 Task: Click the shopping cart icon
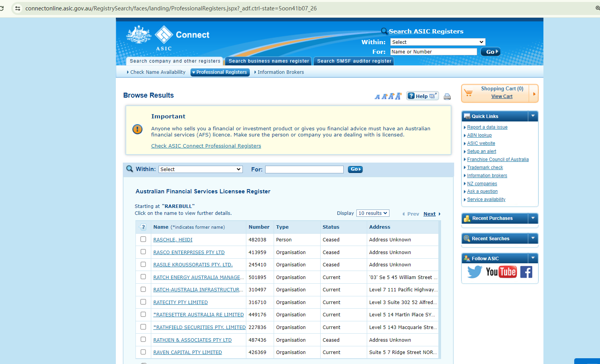point(468,93)
